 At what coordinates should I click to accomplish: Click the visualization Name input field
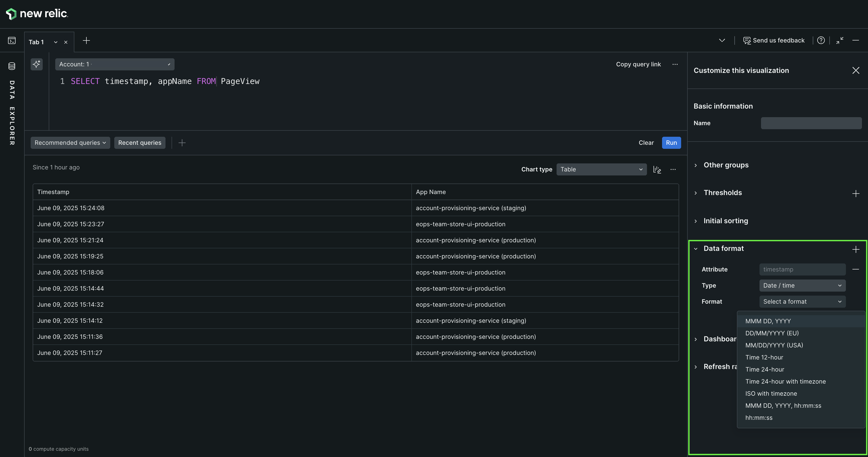[811, 123]
